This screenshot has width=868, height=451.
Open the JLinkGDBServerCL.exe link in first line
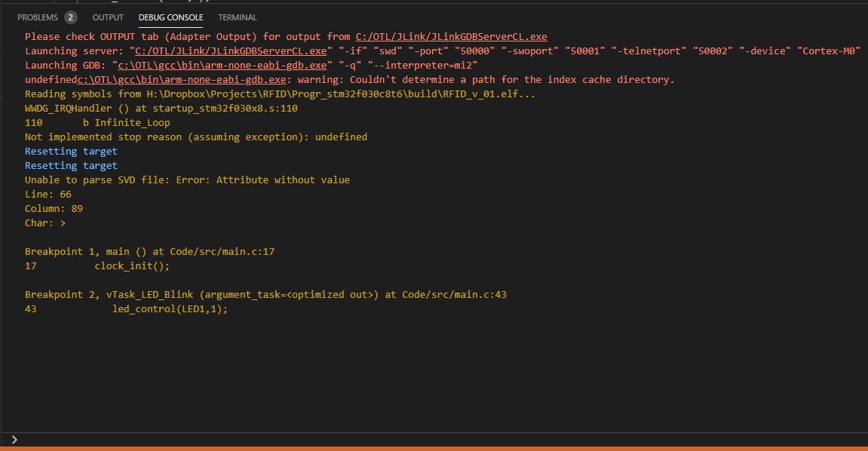(451, 36)
